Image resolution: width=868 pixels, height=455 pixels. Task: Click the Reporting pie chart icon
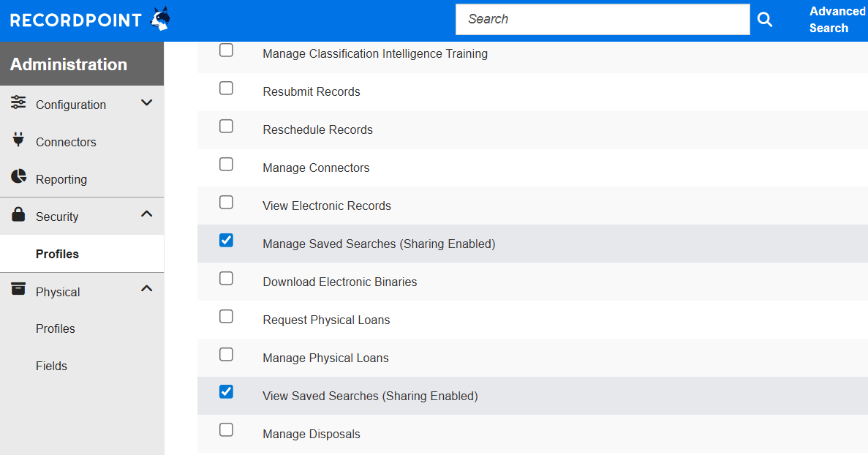(19, 177)
